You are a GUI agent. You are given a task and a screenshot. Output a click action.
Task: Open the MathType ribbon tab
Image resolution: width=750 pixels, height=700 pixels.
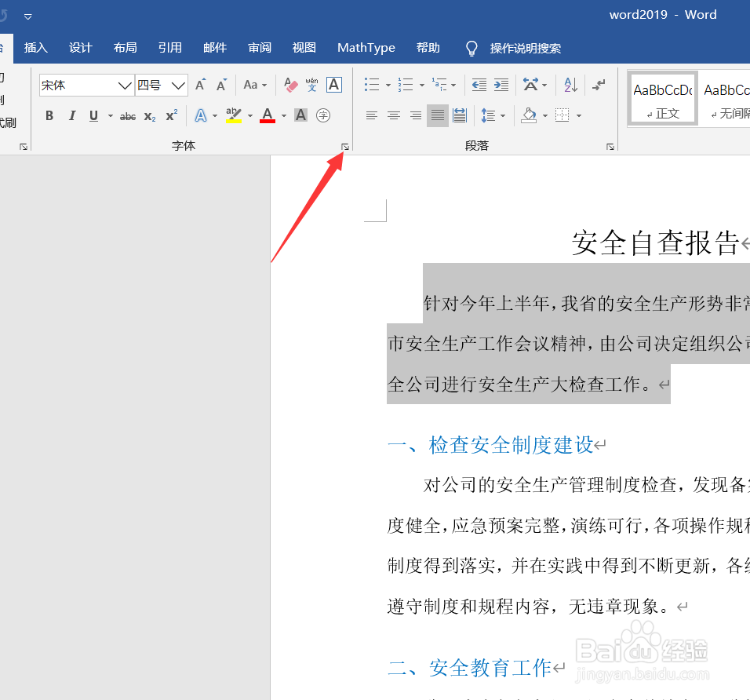coord(366,47)
